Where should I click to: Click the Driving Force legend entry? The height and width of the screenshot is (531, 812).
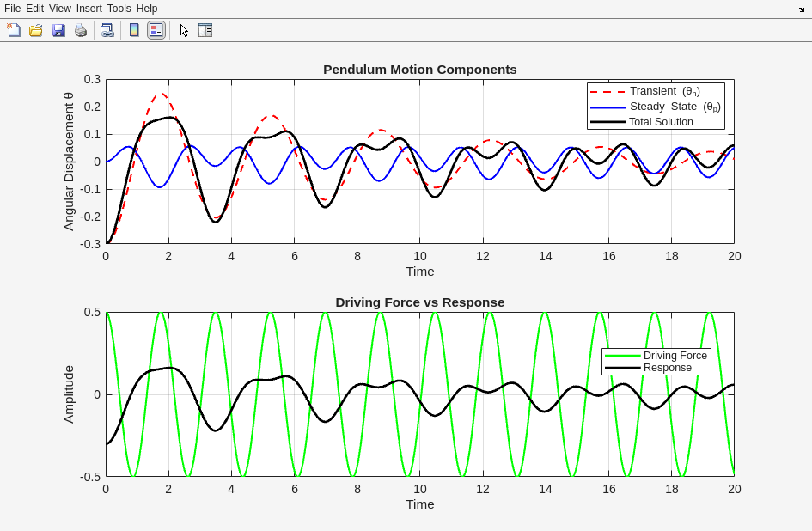[675, 355]
